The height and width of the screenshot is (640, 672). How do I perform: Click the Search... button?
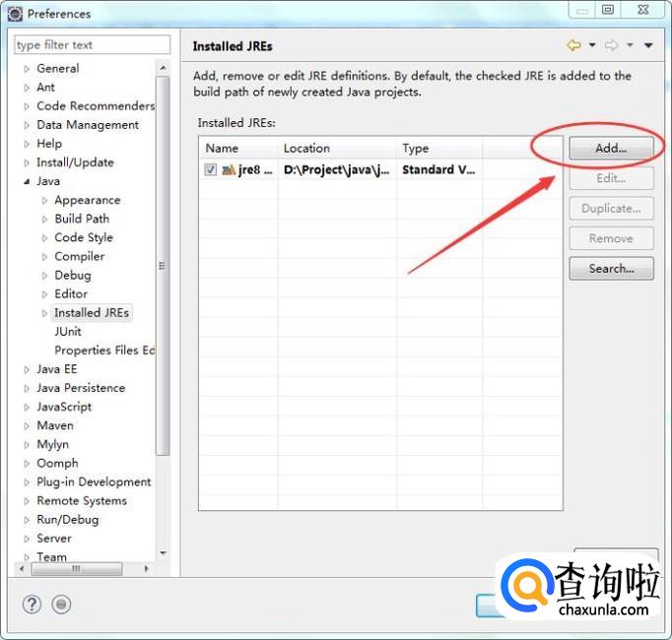point(611,268)
